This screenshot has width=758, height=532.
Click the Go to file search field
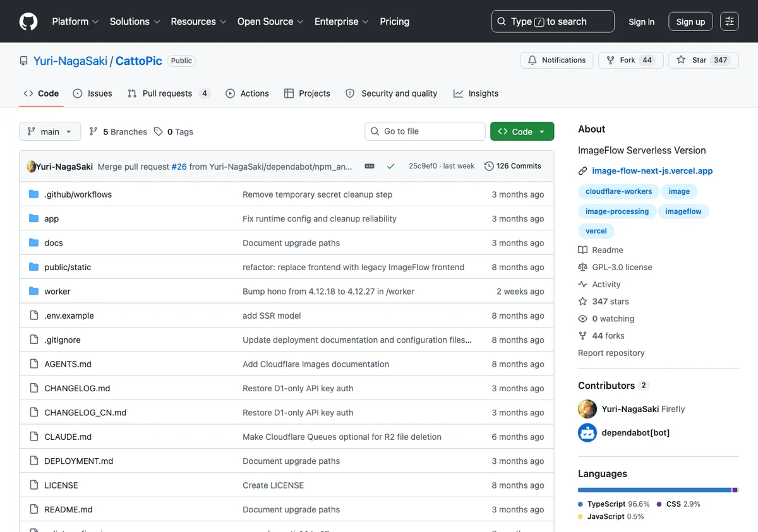coord(425,131)
